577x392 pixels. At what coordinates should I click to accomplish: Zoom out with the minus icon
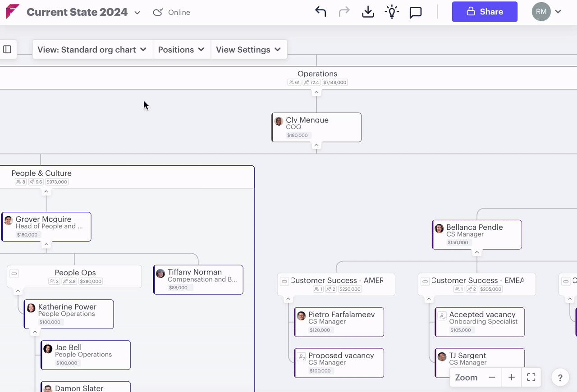pos(492,378)
